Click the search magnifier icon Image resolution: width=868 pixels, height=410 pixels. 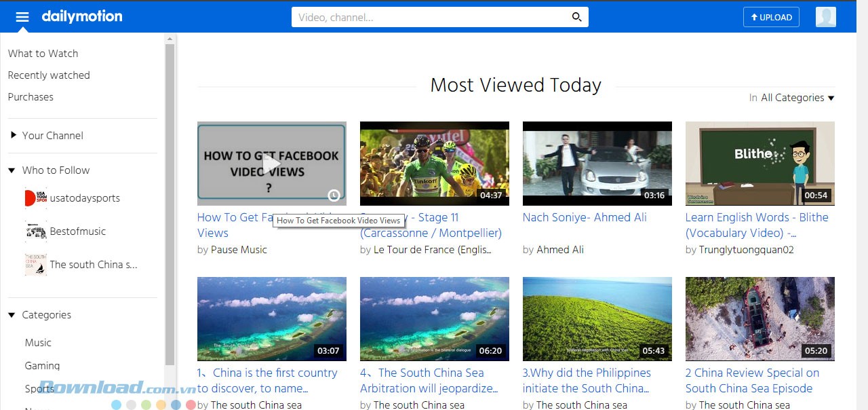tap(576, 16)
